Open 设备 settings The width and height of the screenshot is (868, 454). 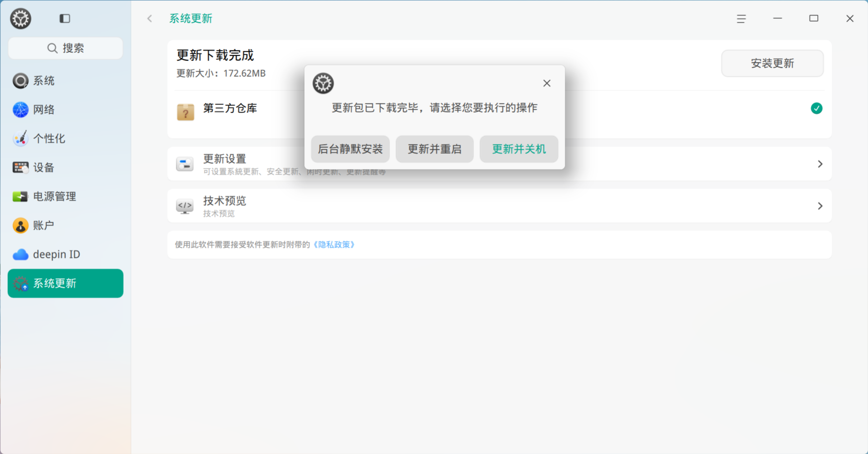(66, 168)
